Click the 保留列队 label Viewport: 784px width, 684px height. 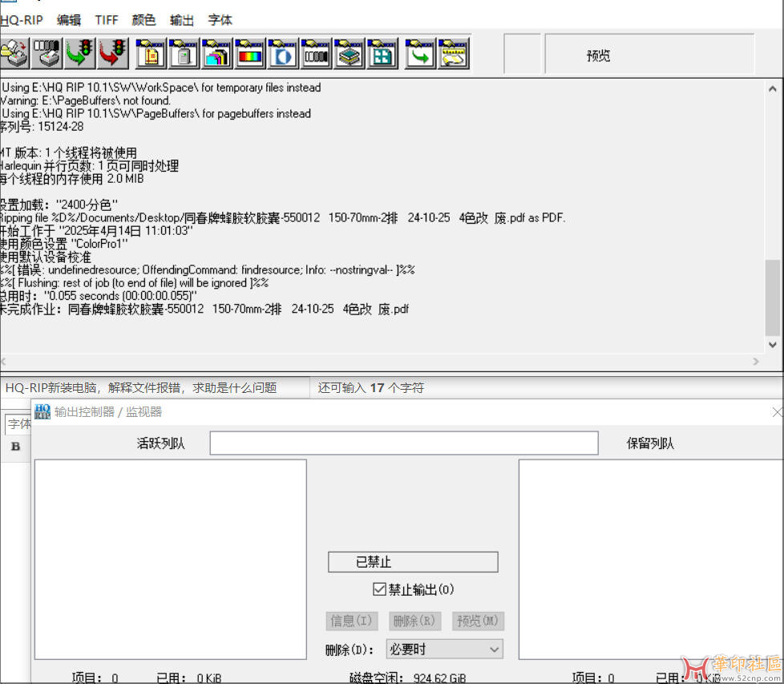point(650,443)
